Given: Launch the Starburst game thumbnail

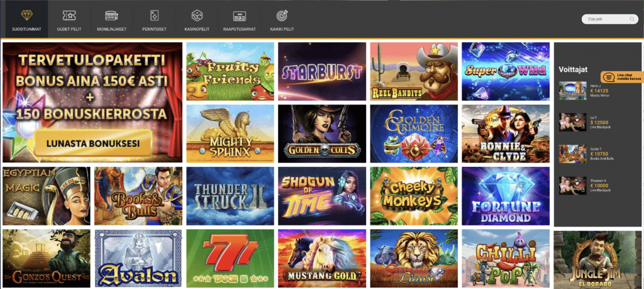Looking at the screenshot, I should pyautogui.click(x=321, y=72).
